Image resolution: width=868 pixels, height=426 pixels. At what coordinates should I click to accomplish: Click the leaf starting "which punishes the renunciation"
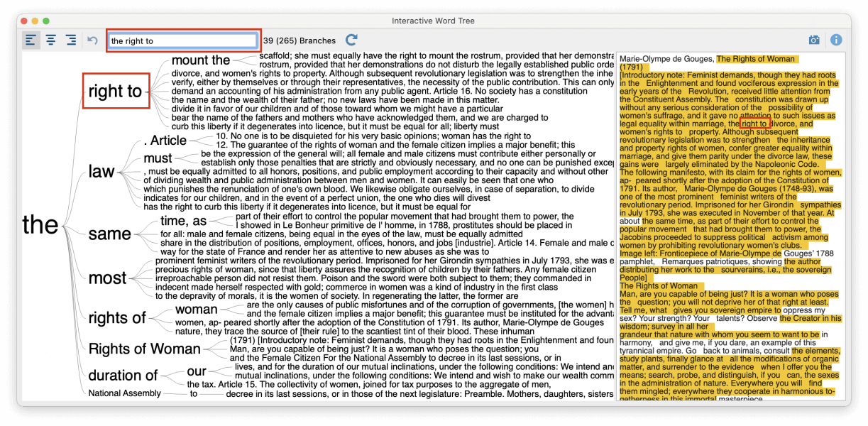(369, 189)
